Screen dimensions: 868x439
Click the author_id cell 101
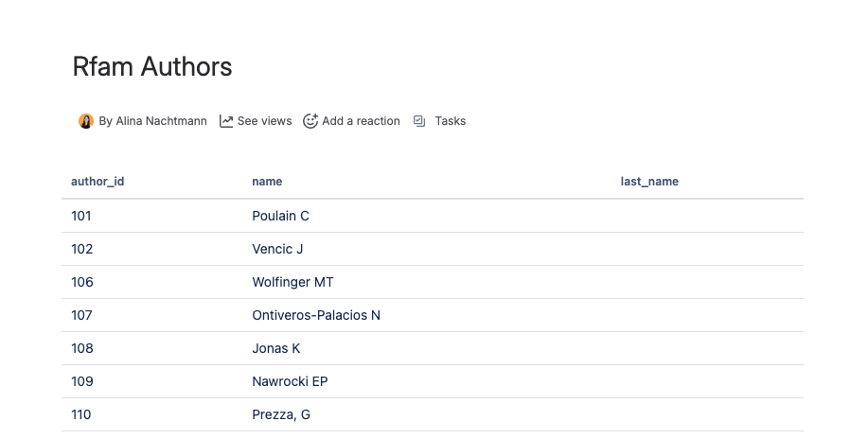tap(81, 216)
